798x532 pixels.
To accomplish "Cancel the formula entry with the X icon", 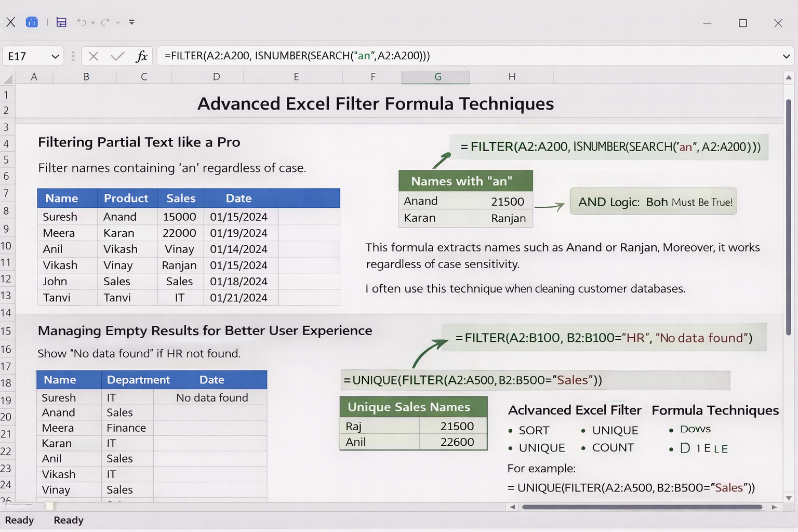I will coord(93,56).
